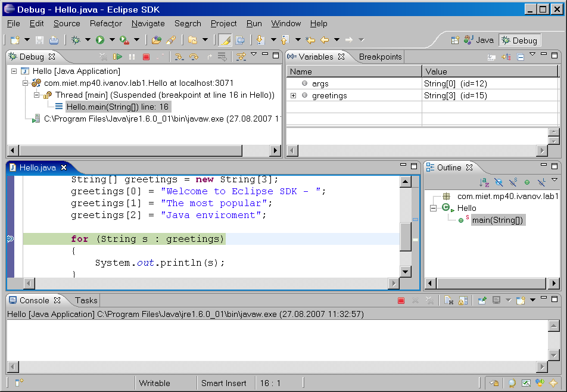Open the Run history dropdown arrow

tap(112, 40)
